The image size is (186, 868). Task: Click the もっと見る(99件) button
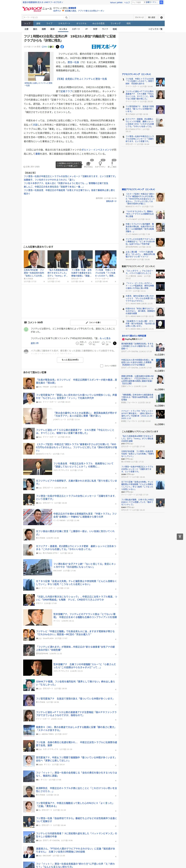pos(70,360)
